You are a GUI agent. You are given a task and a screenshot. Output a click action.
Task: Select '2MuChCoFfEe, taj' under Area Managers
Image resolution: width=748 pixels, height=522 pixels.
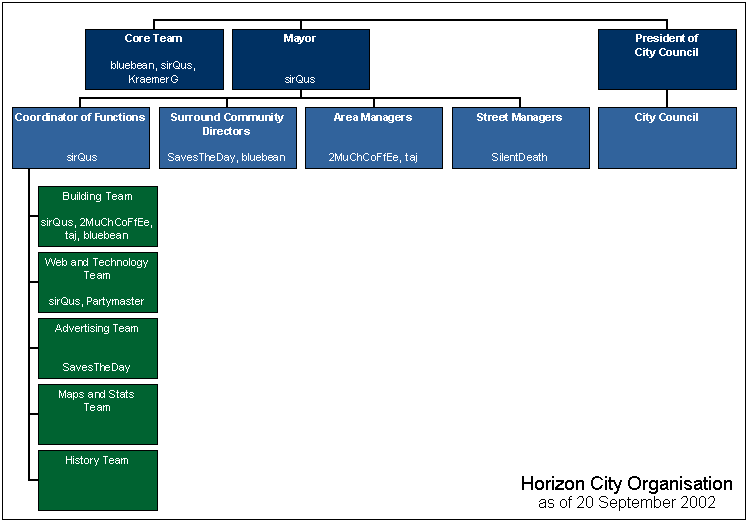[x=373, y=157]
